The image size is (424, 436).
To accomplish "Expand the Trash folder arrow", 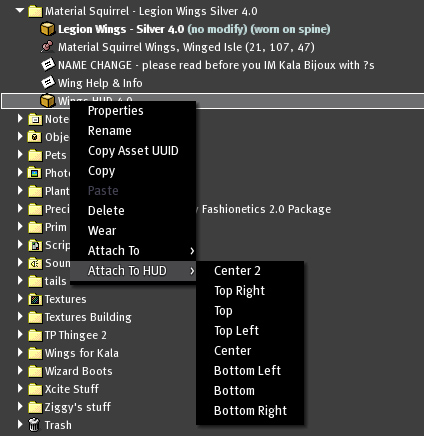I will click(20, 425).
